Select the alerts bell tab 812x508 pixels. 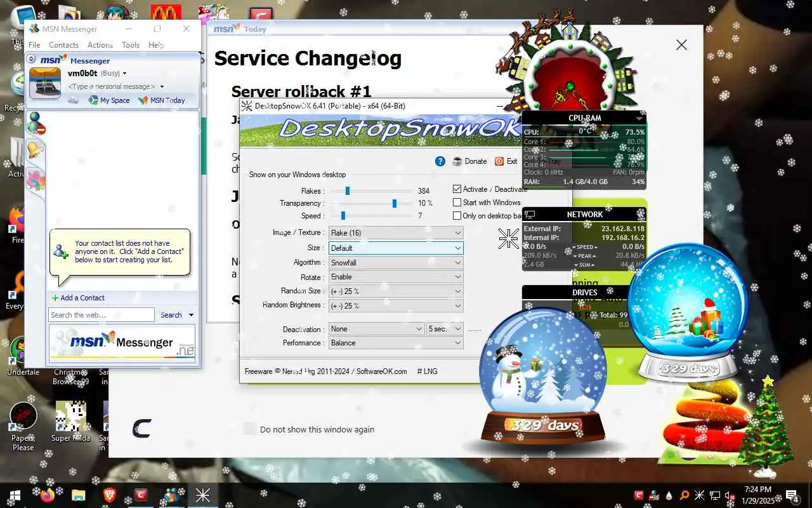[x=35, y=150]
